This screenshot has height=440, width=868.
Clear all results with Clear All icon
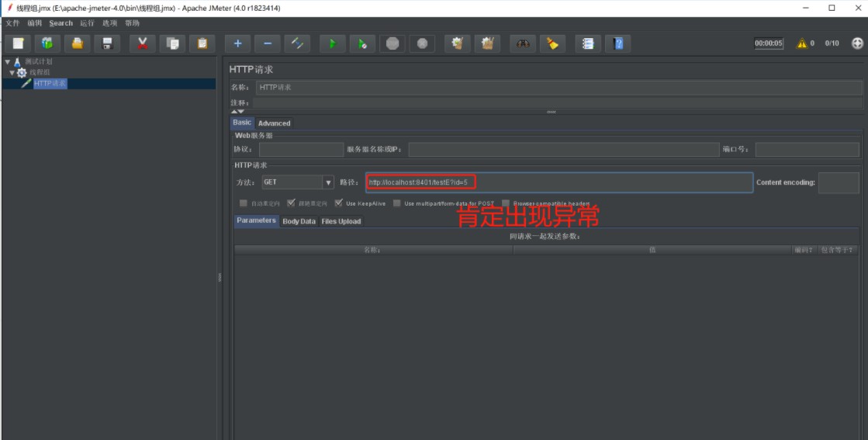pyautogui.click(x=487, y=43)
